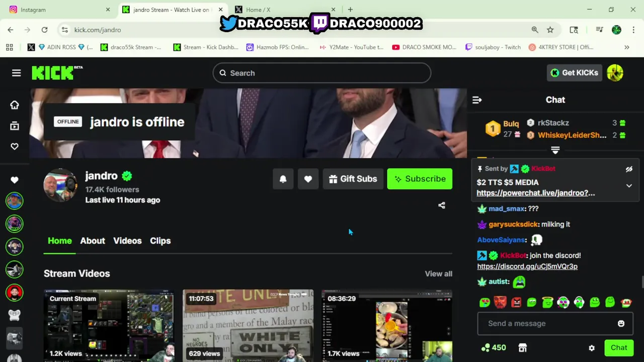This screenshot has height=362, width=644.
Task: Open souljaboy - Twitch bookmark
Action: point(493,47)
